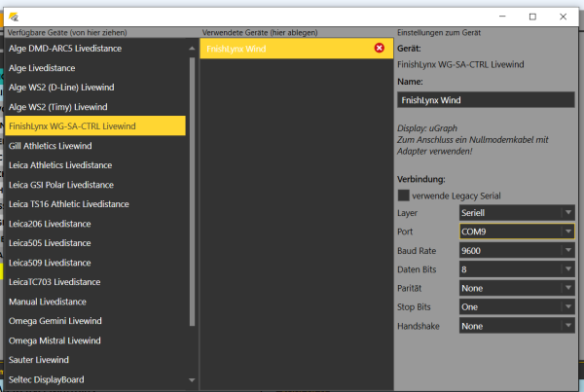Select Leica GSI Polar Livedistance
This screenshot has height=392, width=584.
coord(95,185)
